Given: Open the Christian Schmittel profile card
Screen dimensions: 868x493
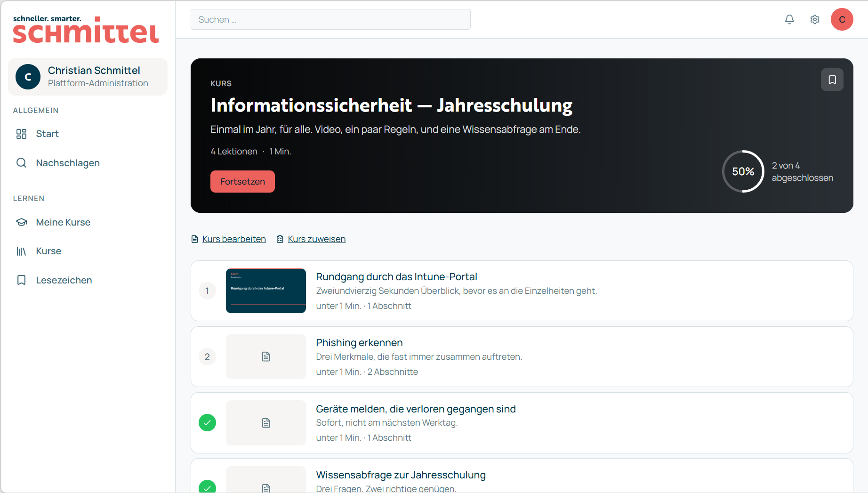Looking at the screenshot, I should pyautogui.click(x=88, y=77).
